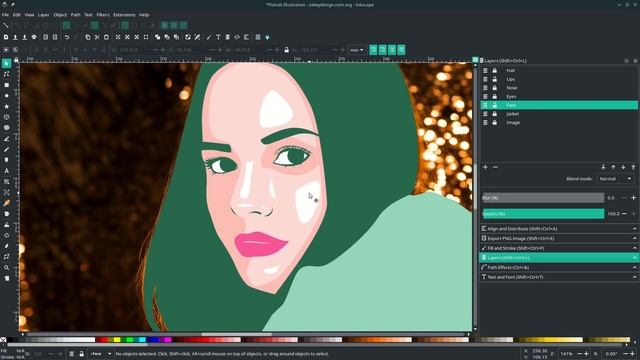The image size is (640, 360).
Task: Collapse the highlighted Layers panel row
Action: tap(558, 258)
